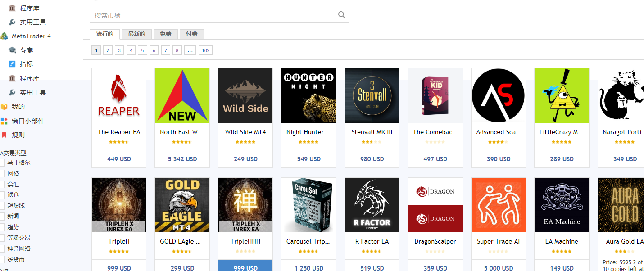Click the search magnifier icon
The width and height of the screenshot is (644, 271).
click(341, 15)
